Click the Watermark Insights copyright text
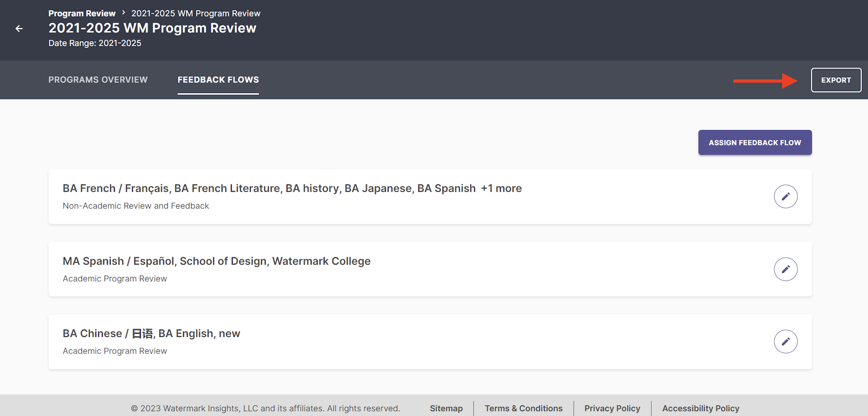The height and width of the screenshot is (416, 868). (x=265, y=408)
